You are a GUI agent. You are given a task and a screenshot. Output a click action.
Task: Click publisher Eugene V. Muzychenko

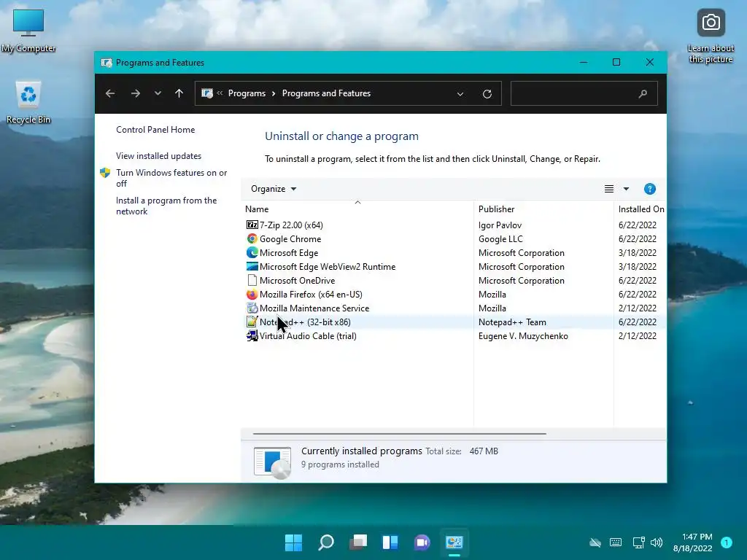coord(523,335)
